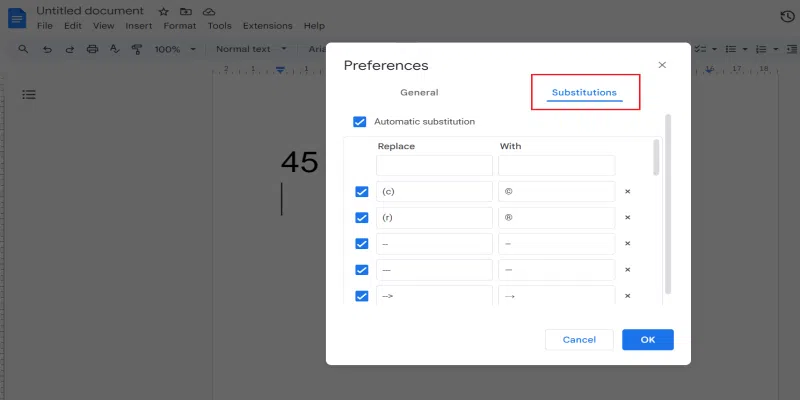Viewport: 800px width, 400px height.
Task: Show document outline list icon
Action: coord(29,94)
